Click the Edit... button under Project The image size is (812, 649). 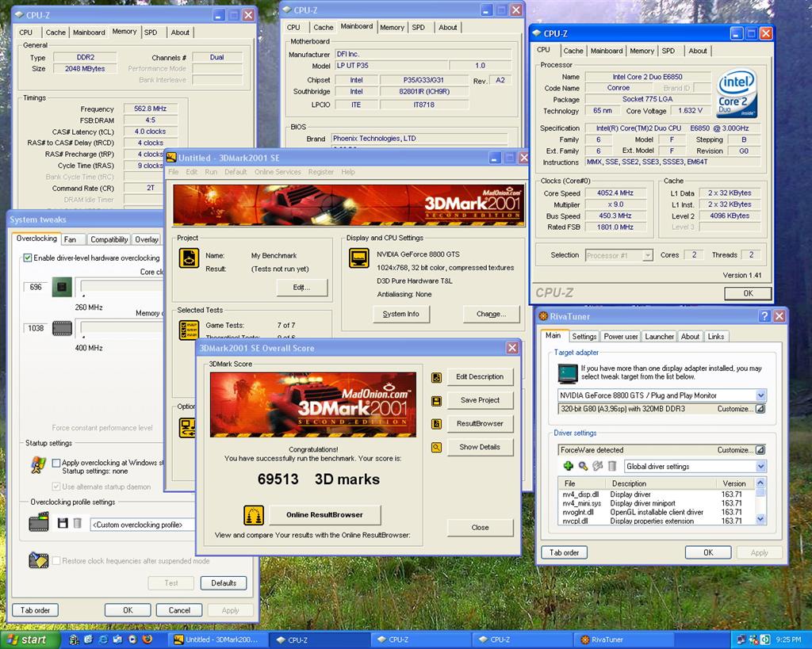302,288
